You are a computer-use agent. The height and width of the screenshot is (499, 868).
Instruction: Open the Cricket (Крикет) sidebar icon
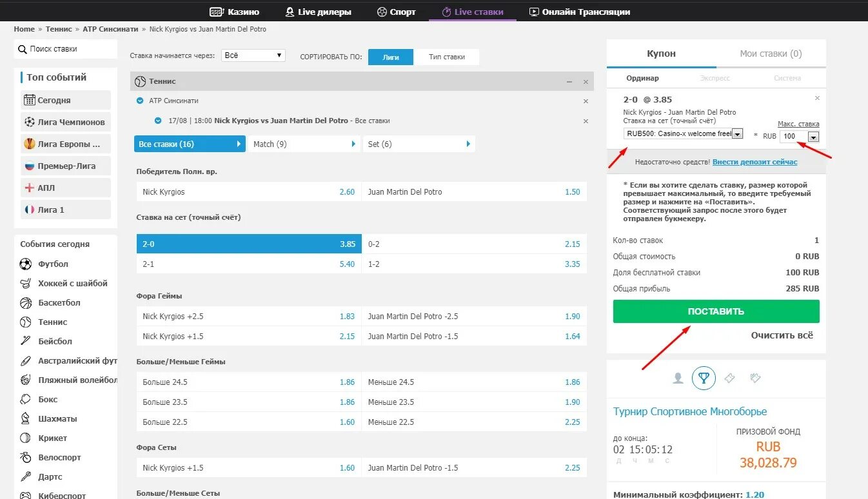coord(26,438)
